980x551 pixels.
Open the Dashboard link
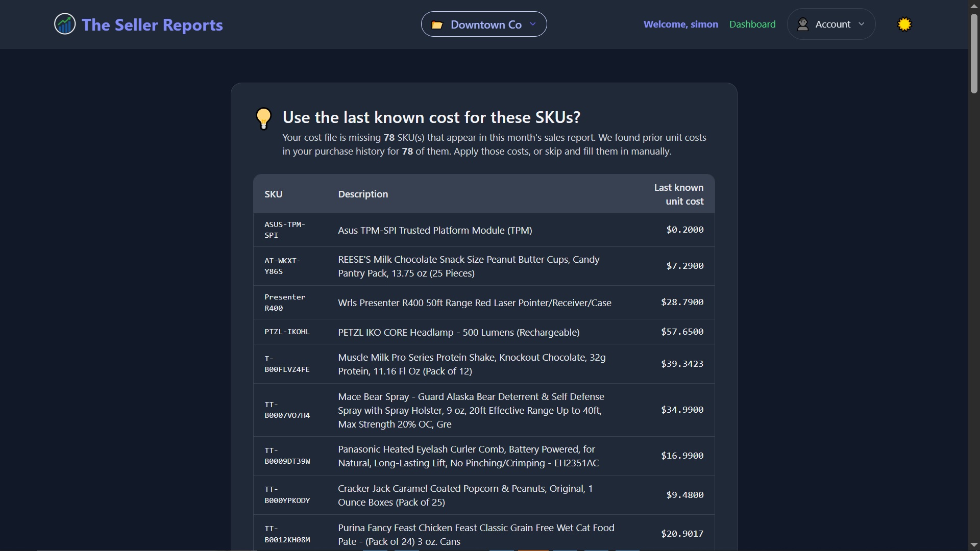(x=752, y=24)
